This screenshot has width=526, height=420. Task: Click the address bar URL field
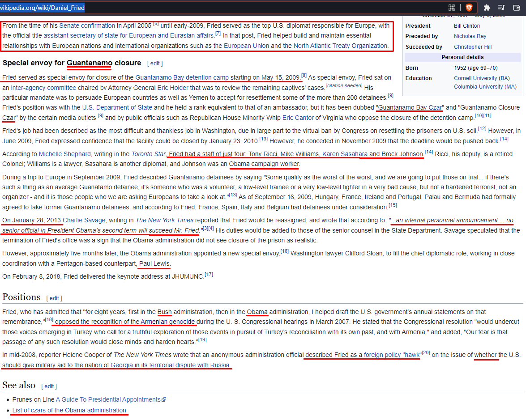[224, 7]
